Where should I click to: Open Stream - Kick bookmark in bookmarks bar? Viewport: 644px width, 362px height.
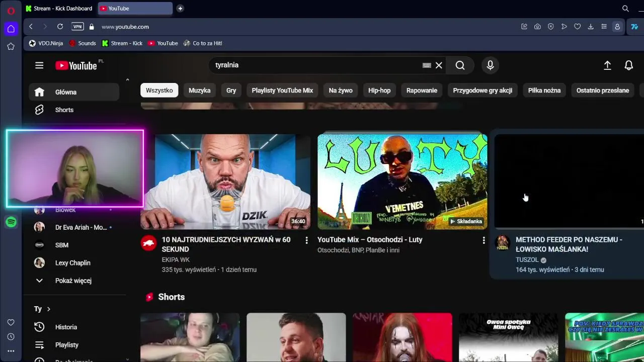click(x=122, y=43)
